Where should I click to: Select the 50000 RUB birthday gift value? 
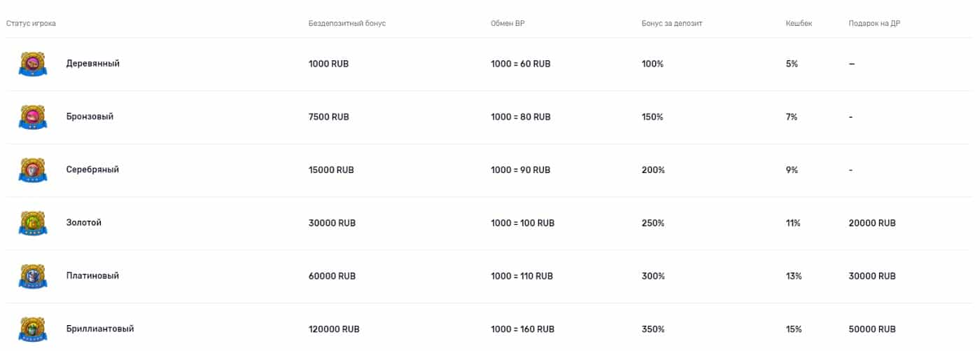[x=872, y=329]
